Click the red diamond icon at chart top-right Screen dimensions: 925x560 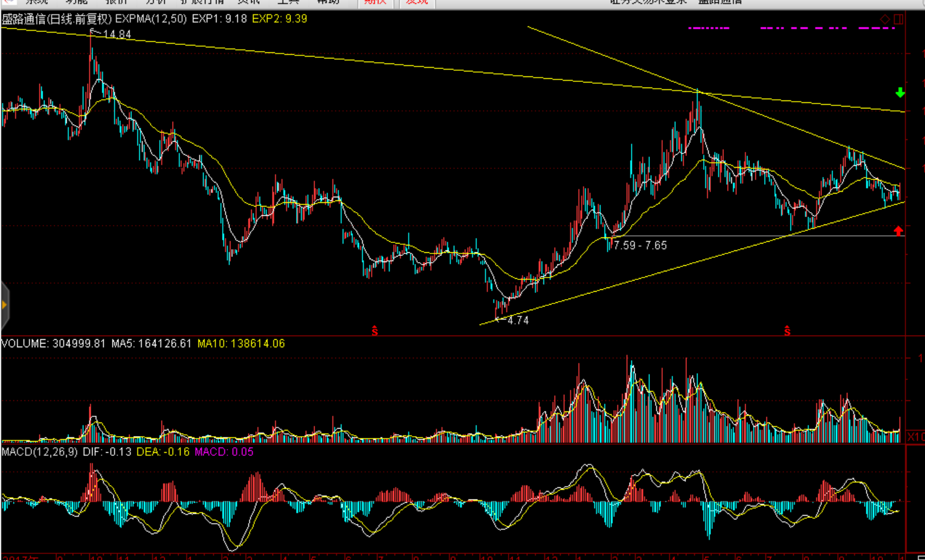pyautogui.click(x=885, y=20)
